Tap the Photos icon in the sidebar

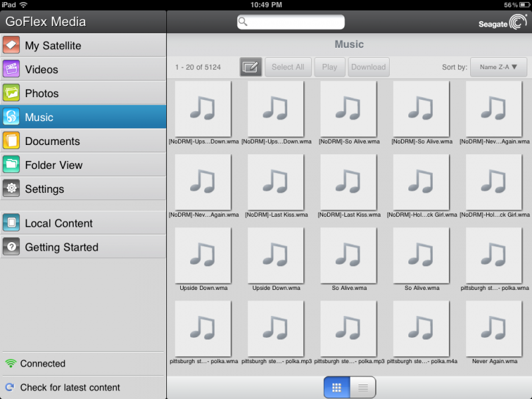11,93
